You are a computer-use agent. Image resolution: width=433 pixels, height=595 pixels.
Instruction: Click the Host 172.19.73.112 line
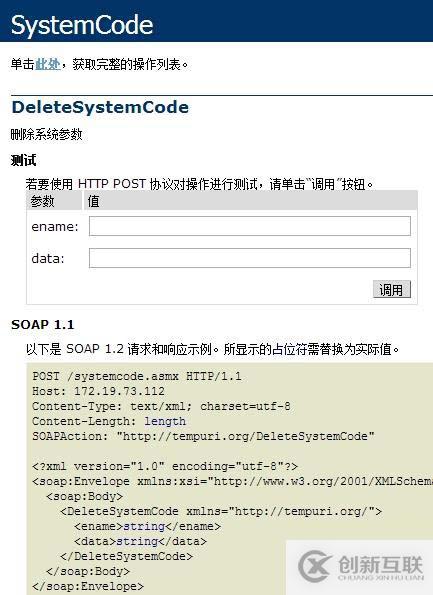tap(98, 391)
